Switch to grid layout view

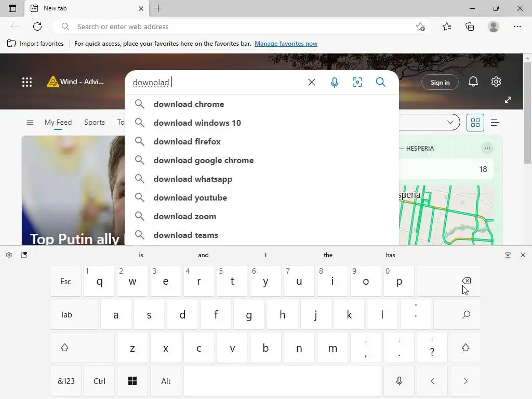pos(475,123)
